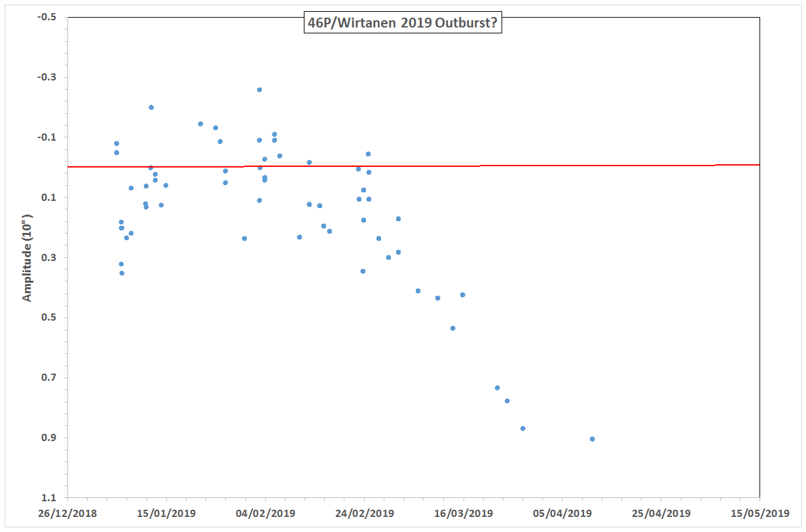Viewport: 806px width, 532px height.
Task: Click the x-axis label 05/04/2019
Action: pos(562,514)
